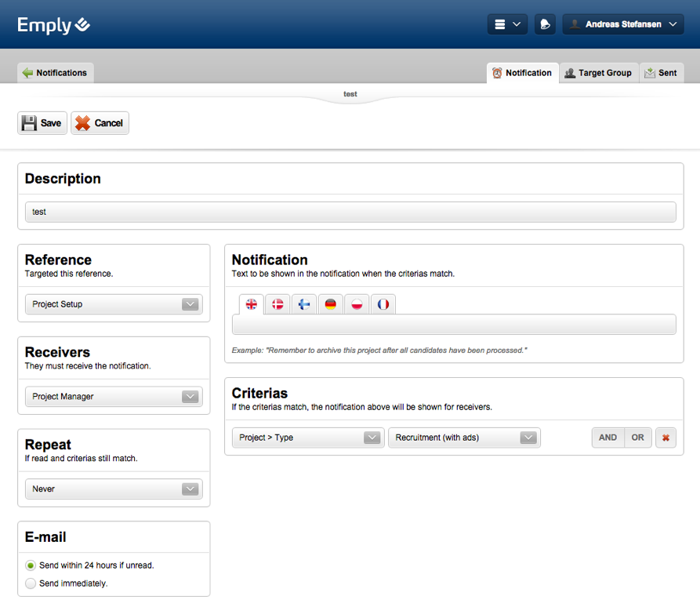Add an OR criteria condition
The image size is (700, 603).
[x=637, y=438]
